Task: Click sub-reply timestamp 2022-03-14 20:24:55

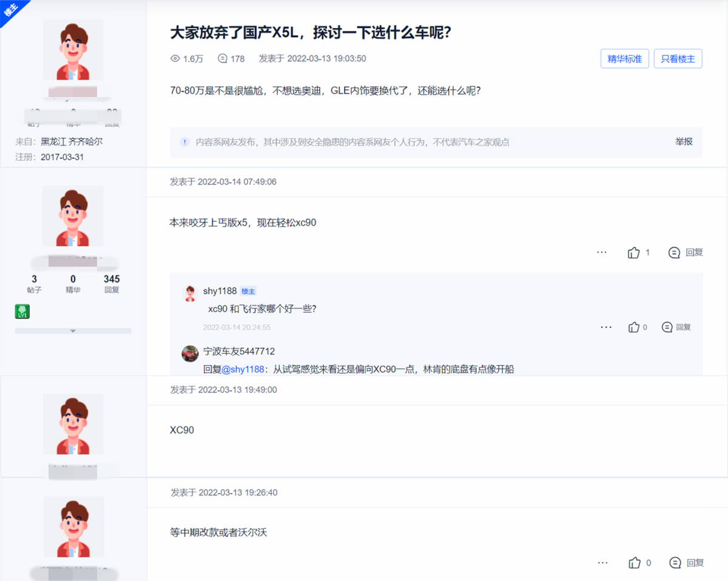Action: pyautogui.click(x=237, y=327)
